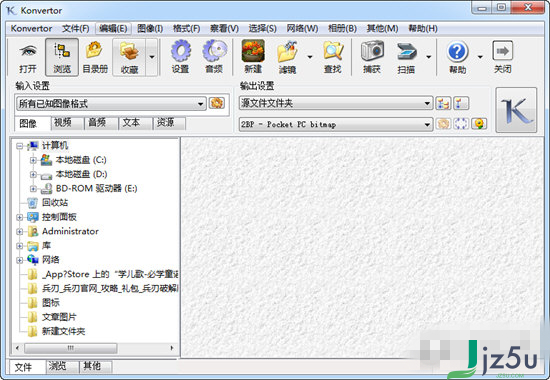
Task: Expand 本地磁盘 (D:) tree node
Action: click(33, 174)
